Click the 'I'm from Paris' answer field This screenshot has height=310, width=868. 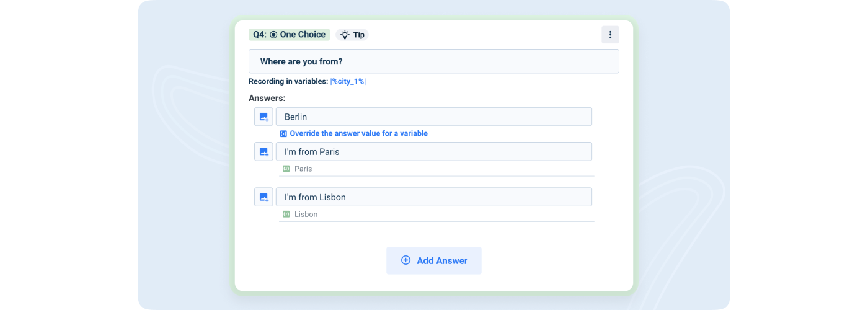434,151
